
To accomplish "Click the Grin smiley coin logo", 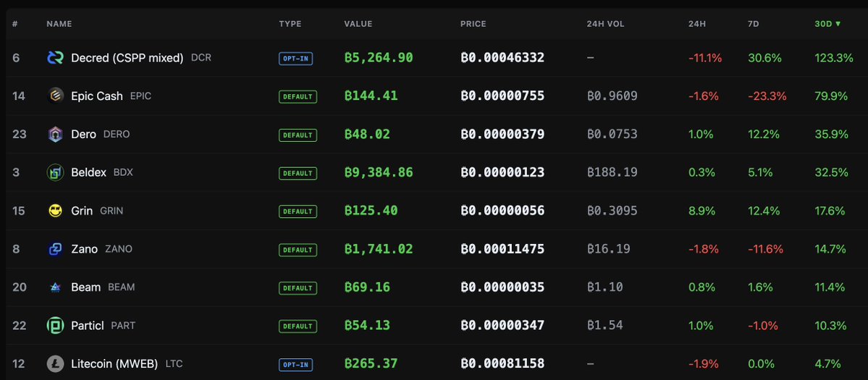I will click(x=55, y=211).
